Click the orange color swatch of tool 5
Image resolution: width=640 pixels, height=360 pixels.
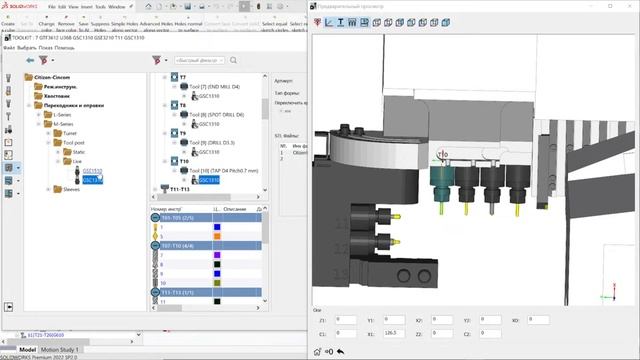[x=217, y=236]
